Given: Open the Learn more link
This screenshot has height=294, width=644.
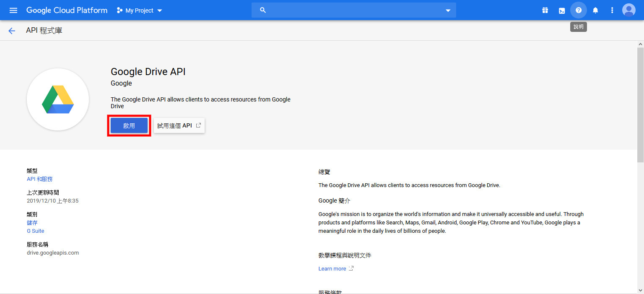Looking at the screenshot, I should pos(336,268).
